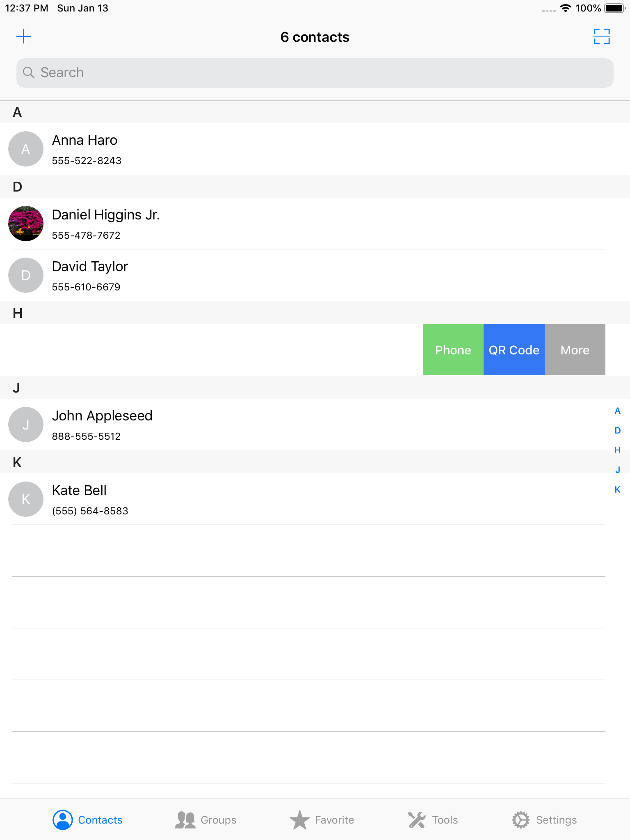This screenshot has width=630, height=840.
Task: Open the Groups section icon
Action: pos(185,819)
